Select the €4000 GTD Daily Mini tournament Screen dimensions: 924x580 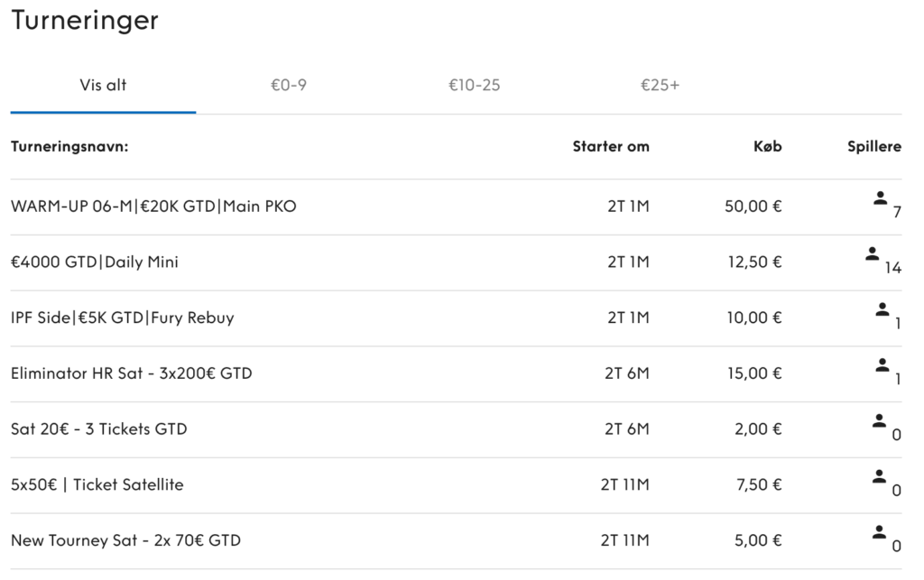point(93,262)
